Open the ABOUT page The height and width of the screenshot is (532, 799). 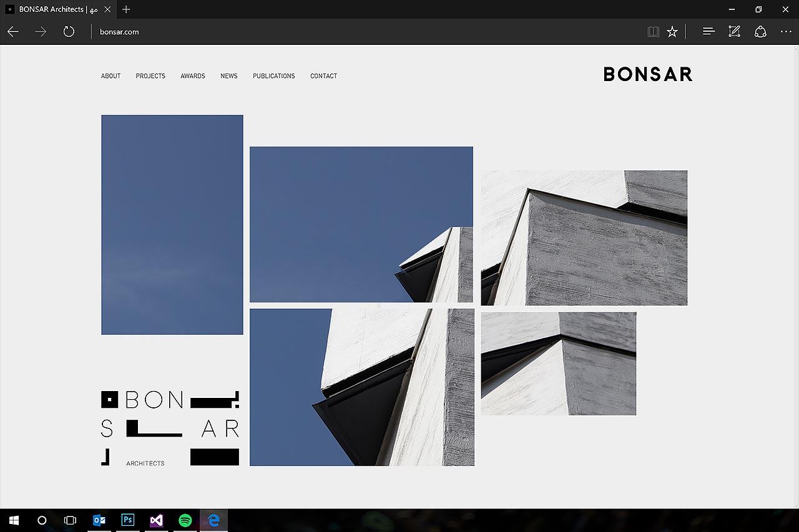111,76
